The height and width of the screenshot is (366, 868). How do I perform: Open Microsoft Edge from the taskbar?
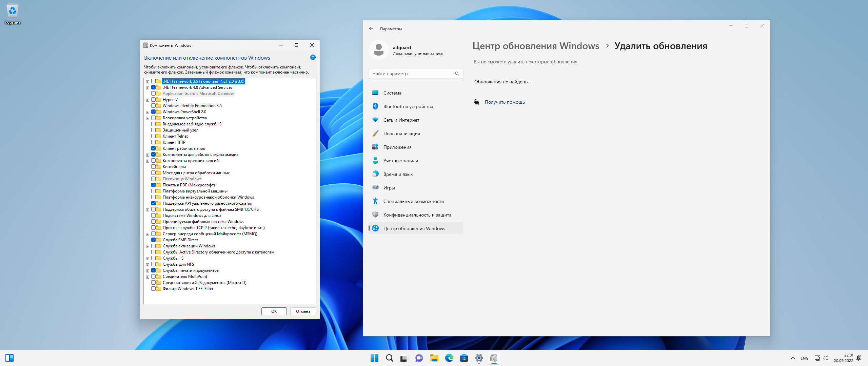(x=449, y=358)
